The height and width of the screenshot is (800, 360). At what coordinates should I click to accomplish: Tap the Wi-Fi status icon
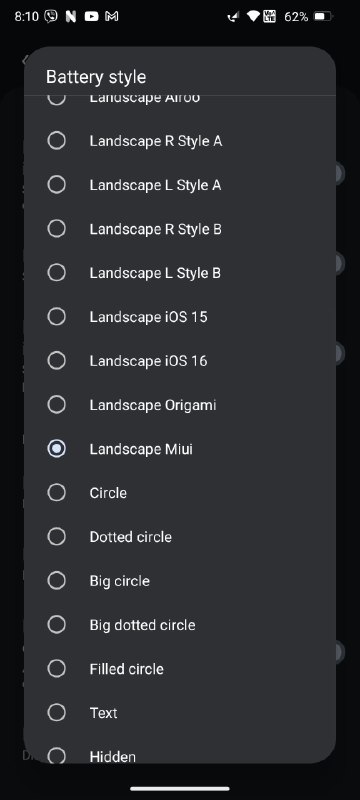(253, 16)
